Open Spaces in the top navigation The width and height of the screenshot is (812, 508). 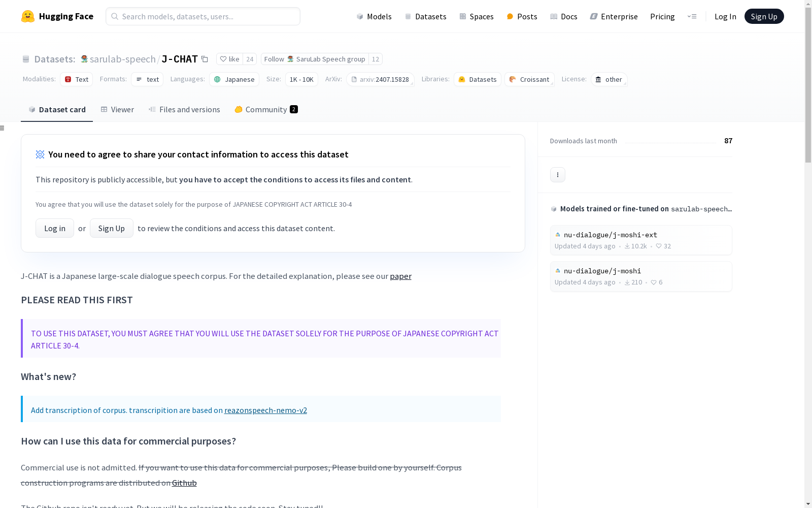coord(477,16)
